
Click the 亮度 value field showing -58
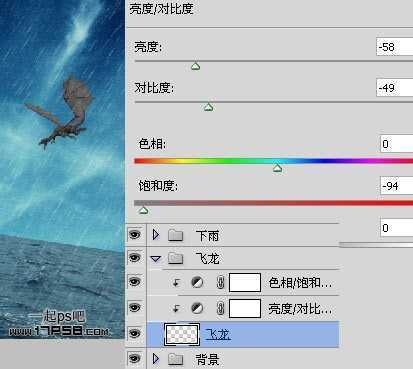(x=395, y=47)
